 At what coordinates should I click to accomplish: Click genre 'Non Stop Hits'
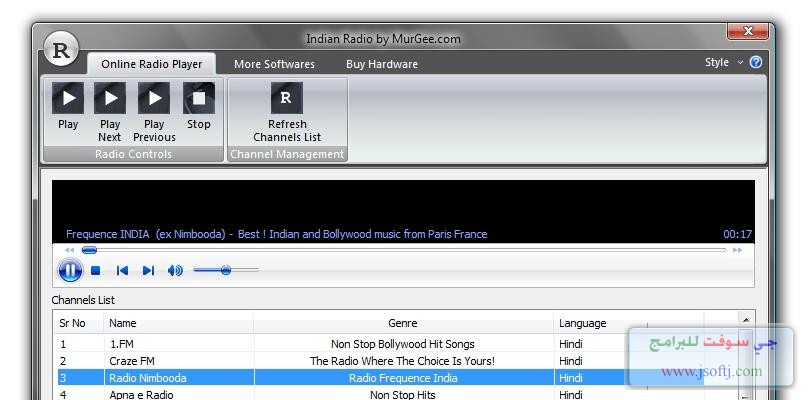(403, 395)
